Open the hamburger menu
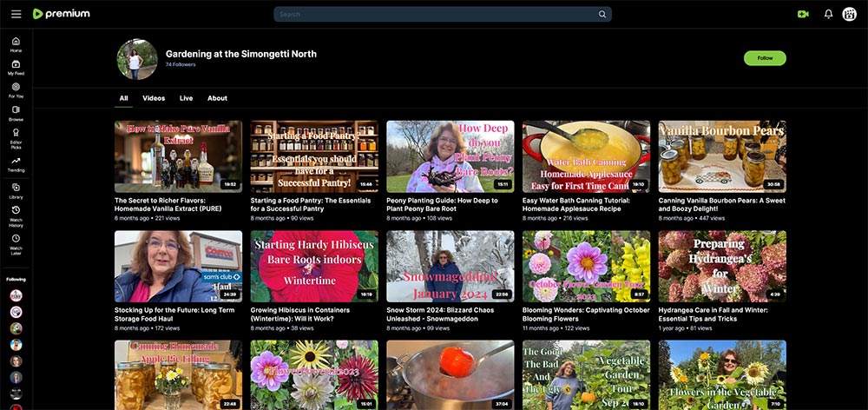This screenshot has width=868, height=410. pyautogui.click(x=16, y=14)
